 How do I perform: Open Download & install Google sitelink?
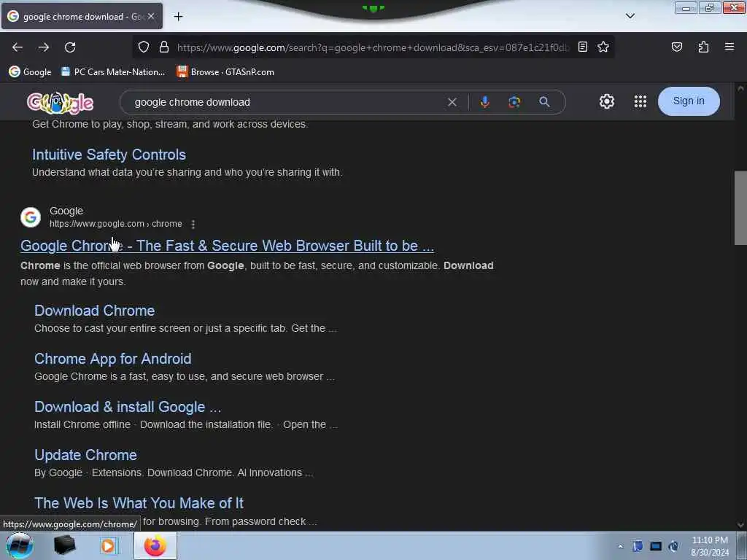coord(128,407)
